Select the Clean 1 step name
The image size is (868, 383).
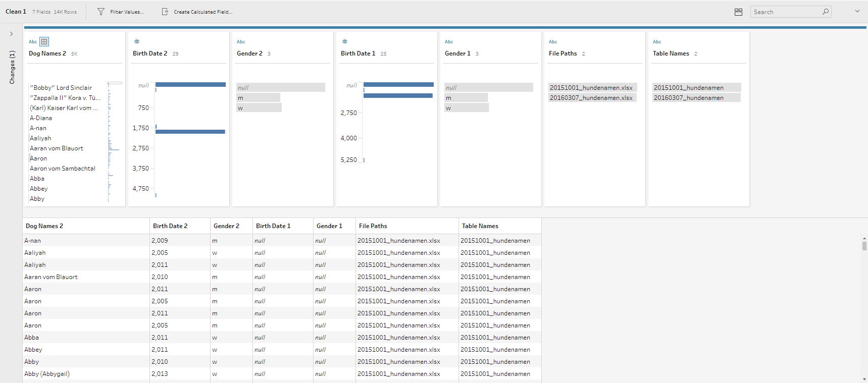point(16,12)
